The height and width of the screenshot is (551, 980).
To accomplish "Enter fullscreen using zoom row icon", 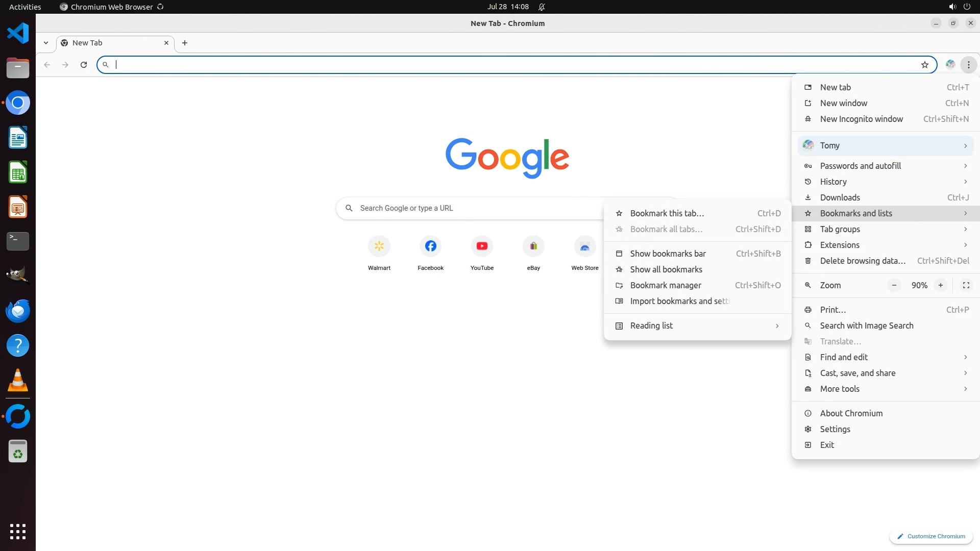I will [x=966, y=285].
